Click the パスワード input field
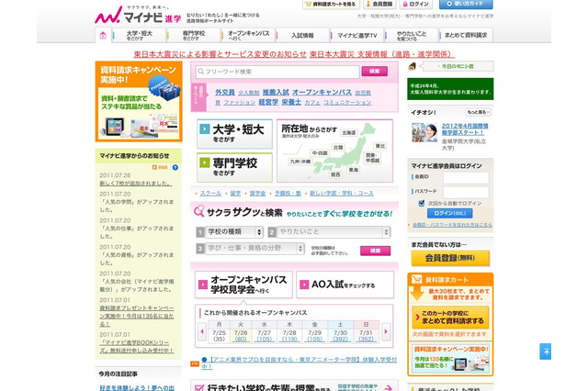 pyautogui.click(x=466, y=192)
